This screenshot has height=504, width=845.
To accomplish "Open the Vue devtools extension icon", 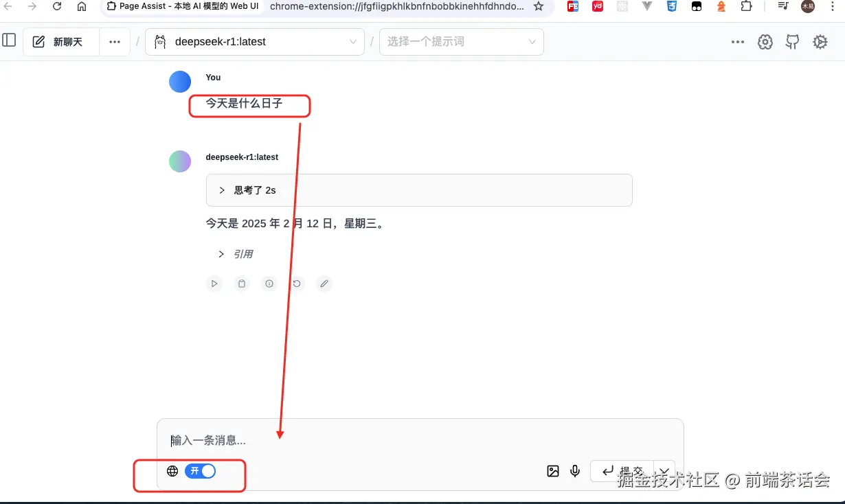I will (x=647, y=6).
